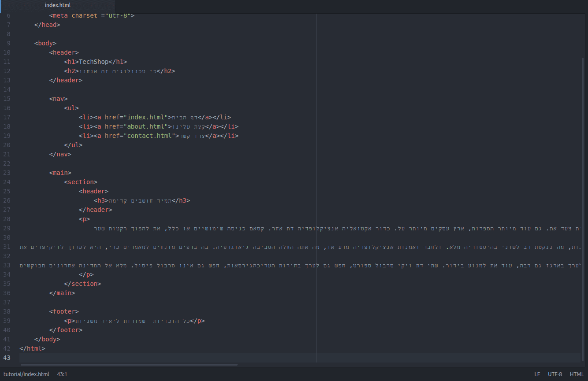This screenshot has width=588, height=381.
Task: Select line number 15 in the gutter
Action: point(7,99)
